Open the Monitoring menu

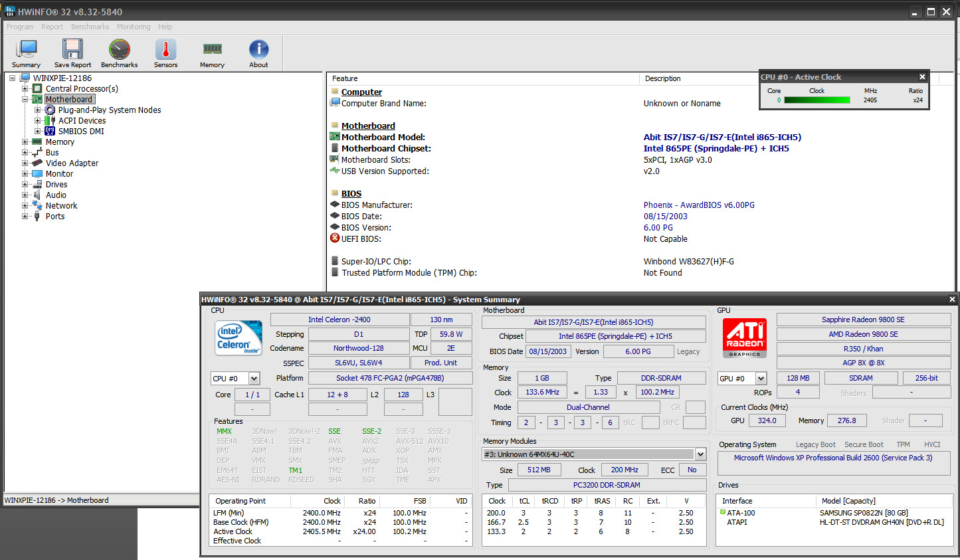coord(134,27)
